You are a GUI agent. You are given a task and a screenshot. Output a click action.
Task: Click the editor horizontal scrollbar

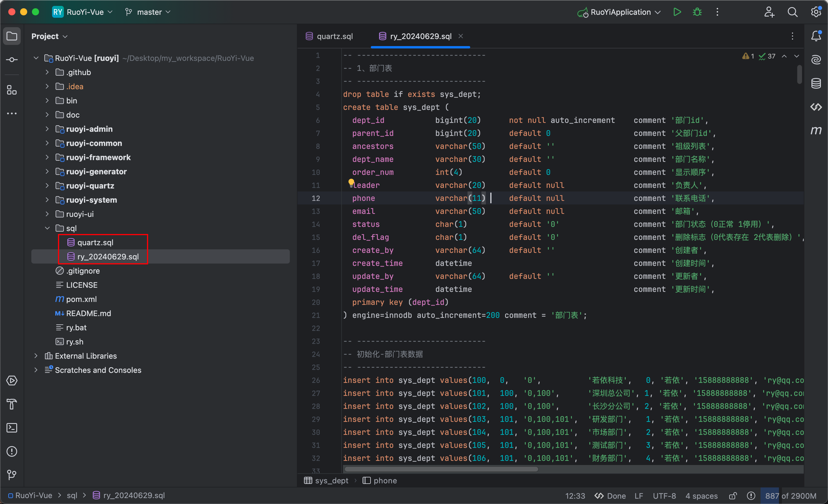tap(441, 469)
